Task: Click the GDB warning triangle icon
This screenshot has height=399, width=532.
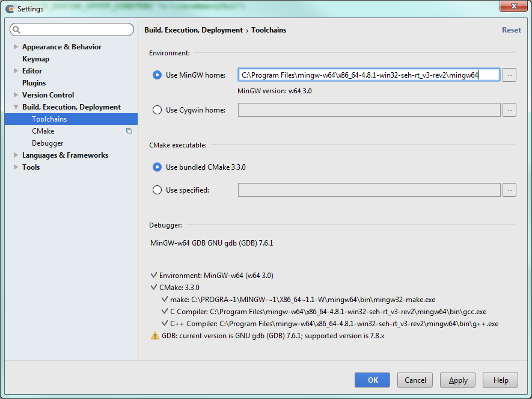Action: [x=154, y=336]
